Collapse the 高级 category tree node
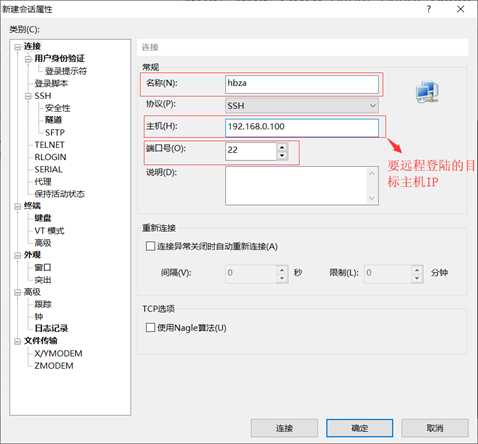Image resolution: width=478 pixels, height=444 pixels. (18, 292)
